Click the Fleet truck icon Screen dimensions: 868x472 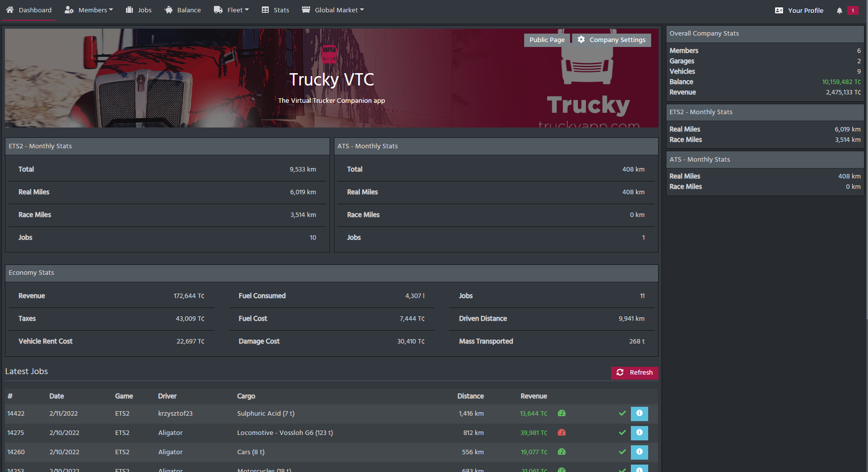coord(218,10)
